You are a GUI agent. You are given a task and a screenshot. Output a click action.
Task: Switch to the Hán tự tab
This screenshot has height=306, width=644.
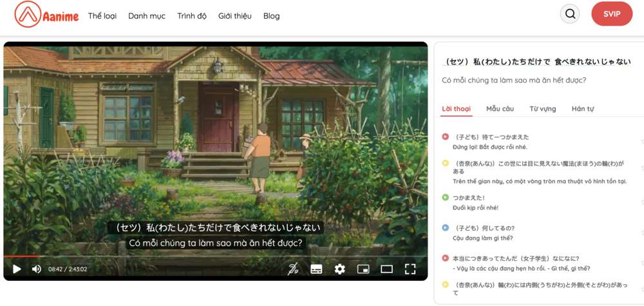[582, 110]
